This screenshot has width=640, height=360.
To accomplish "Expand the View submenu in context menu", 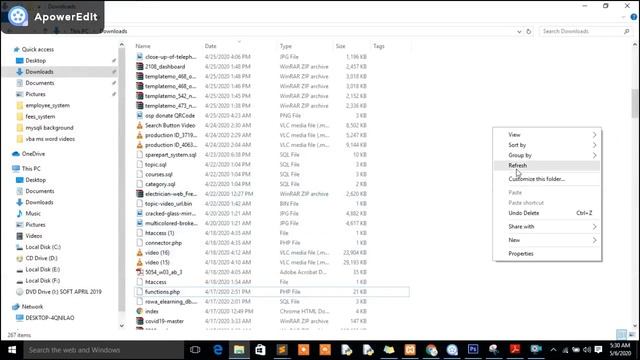I will pyautogui.click(x=547, y=135).
